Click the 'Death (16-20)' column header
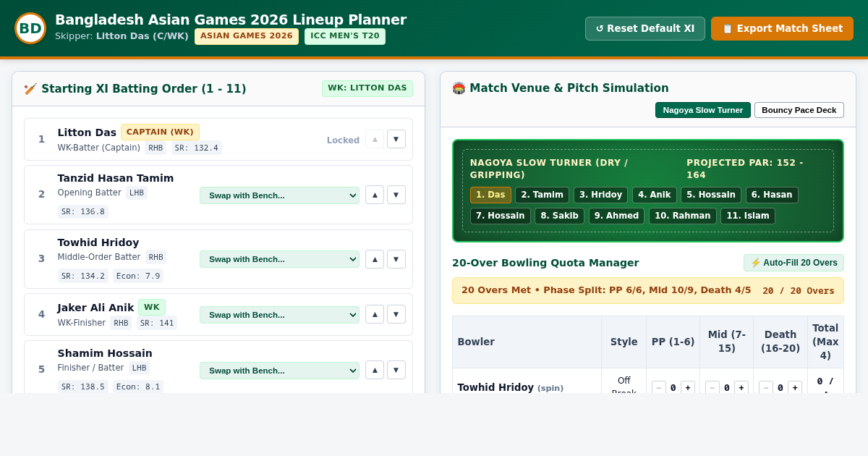Image resolution: width=868 pixels, height=456 pixels. [x=780, y=342]
